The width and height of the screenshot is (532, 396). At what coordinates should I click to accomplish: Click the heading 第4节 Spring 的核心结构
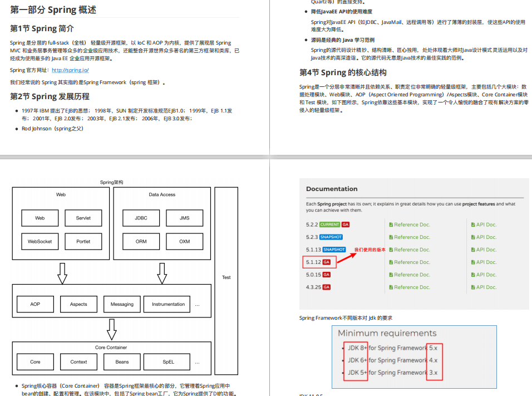343,72
